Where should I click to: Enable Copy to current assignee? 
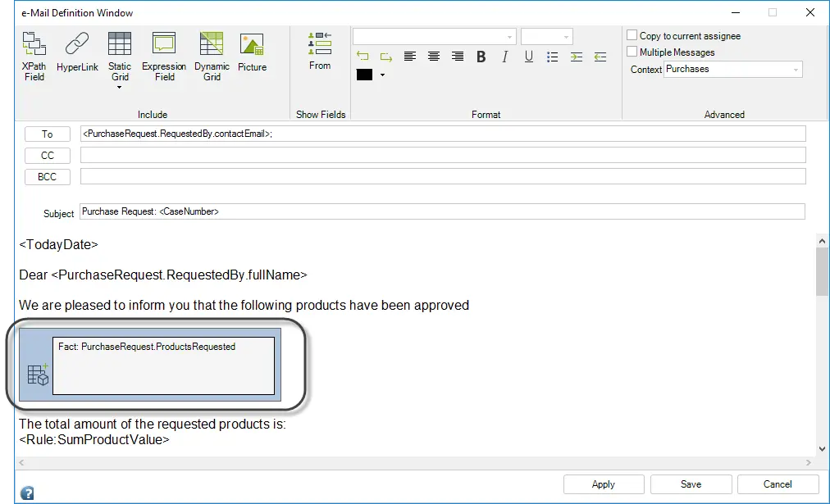(632, 35)
